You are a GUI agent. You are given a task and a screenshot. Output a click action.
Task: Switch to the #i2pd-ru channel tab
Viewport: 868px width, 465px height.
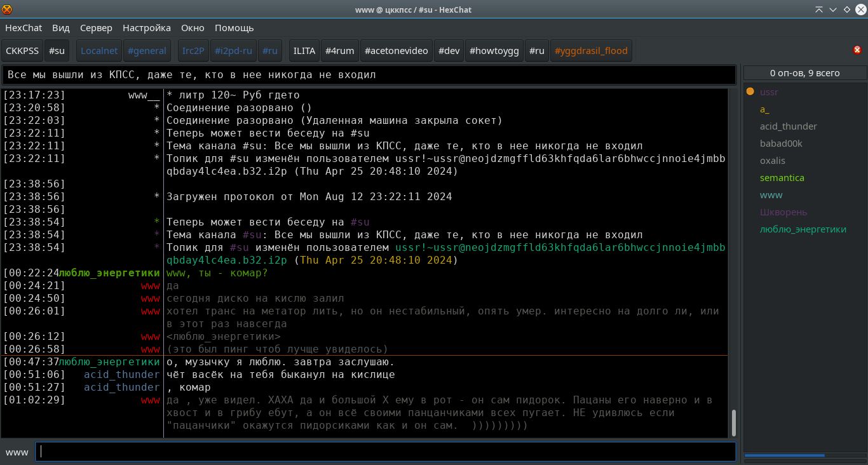click(233, 51)
